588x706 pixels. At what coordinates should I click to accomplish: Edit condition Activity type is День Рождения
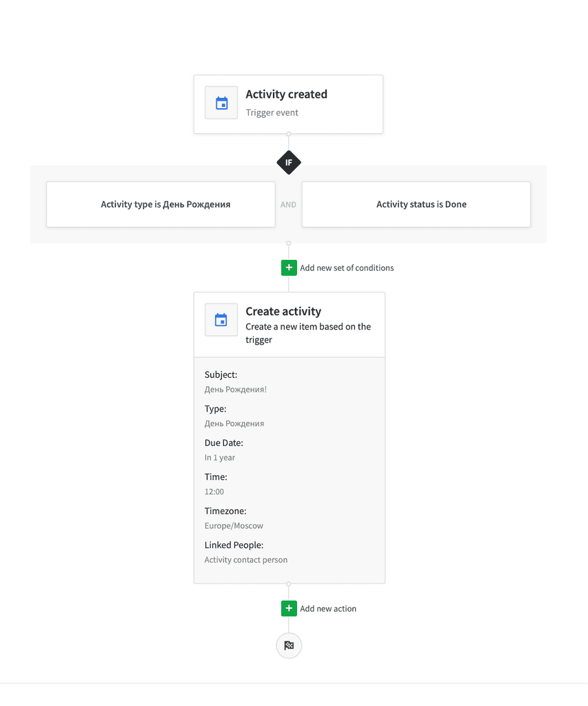pyautogui.click(x=161, y=204)
